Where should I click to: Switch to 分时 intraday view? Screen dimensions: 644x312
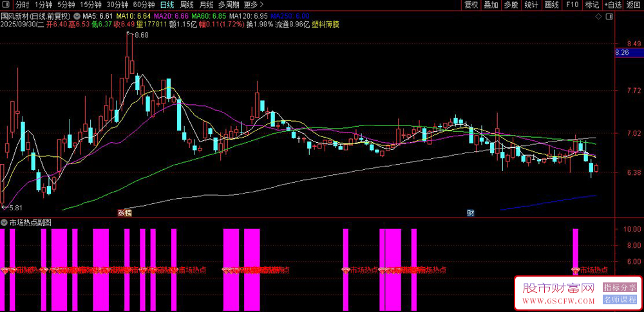[22, 5]
